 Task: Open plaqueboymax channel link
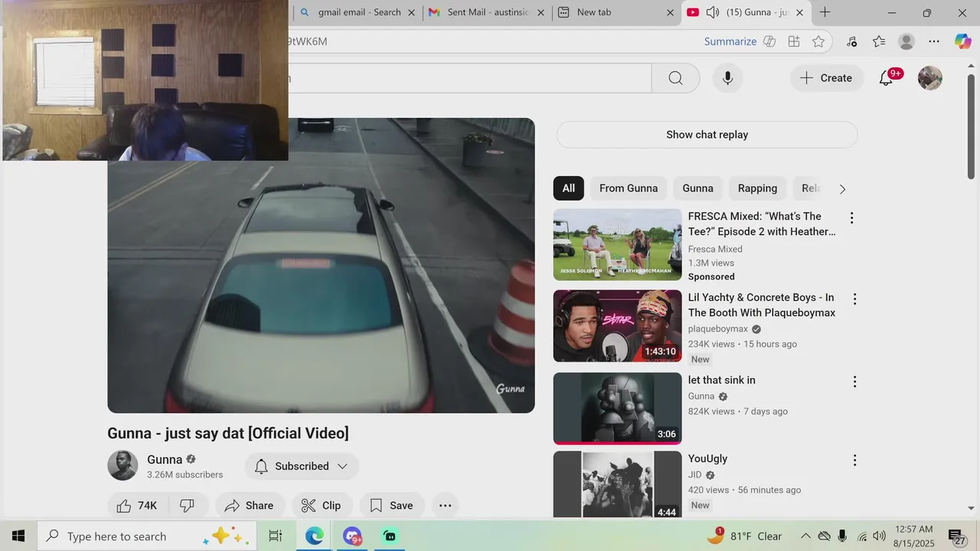pyautogui.click(x=718, y=329)
